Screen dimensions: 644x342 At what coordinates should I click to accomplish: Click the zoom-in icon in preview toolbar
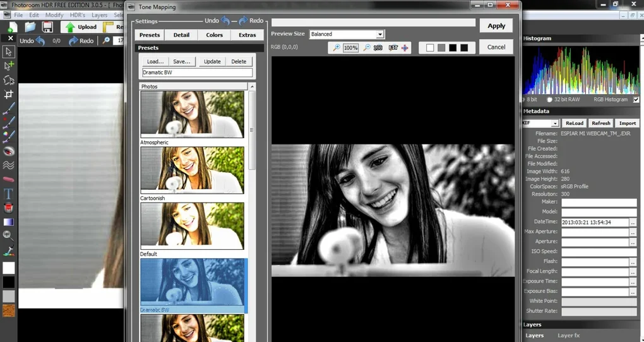(337, 48)
